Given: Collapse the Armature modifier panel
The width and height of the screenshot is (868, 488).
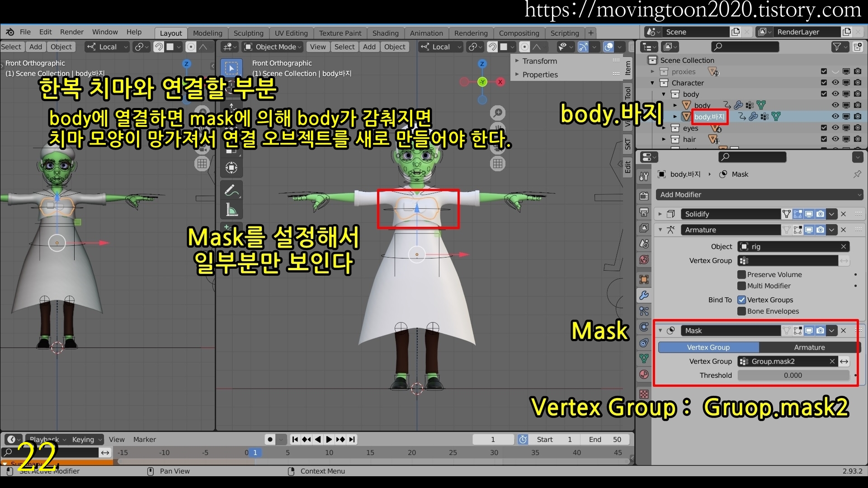Looking at the screenshot, I should pyautogui.click(x=660, y=230).
